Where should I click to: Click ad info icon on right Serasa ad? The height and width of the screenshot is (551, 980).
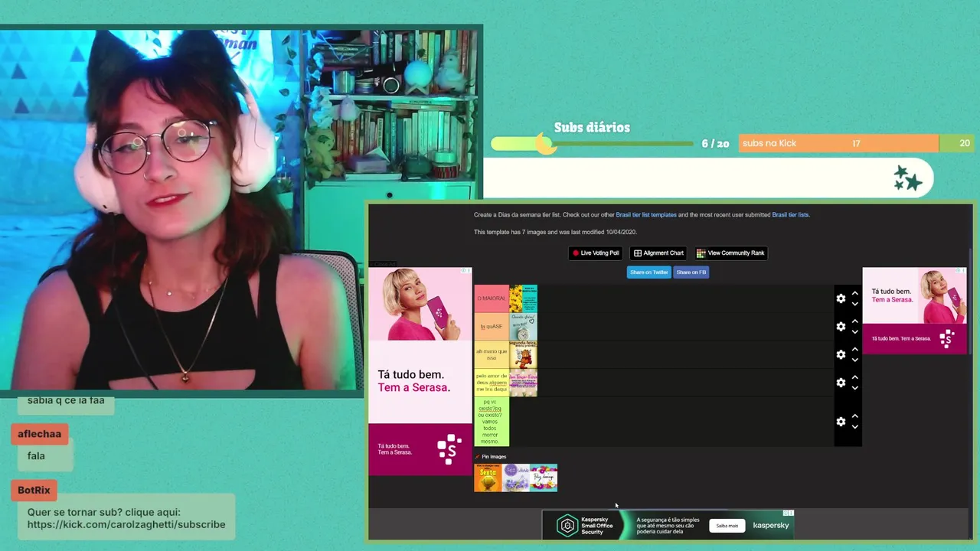958,270
